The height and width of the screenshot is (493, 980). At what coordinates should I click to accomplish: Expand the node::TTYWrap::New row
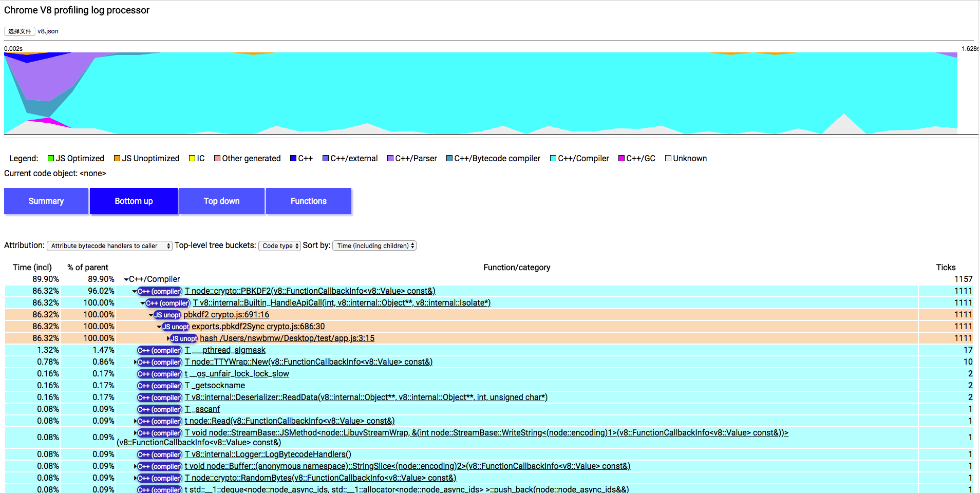[135, 362]
